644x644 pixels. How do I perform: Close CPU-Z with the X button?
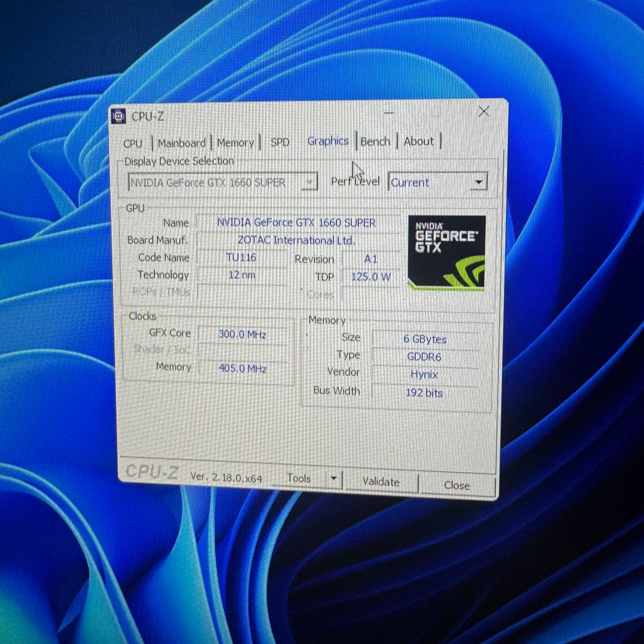pyautogui.click(x=484, y=111)
